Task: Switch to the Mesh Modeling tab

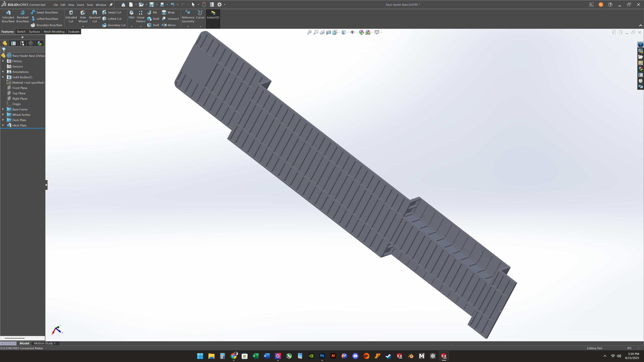Action: coord(54,32)
